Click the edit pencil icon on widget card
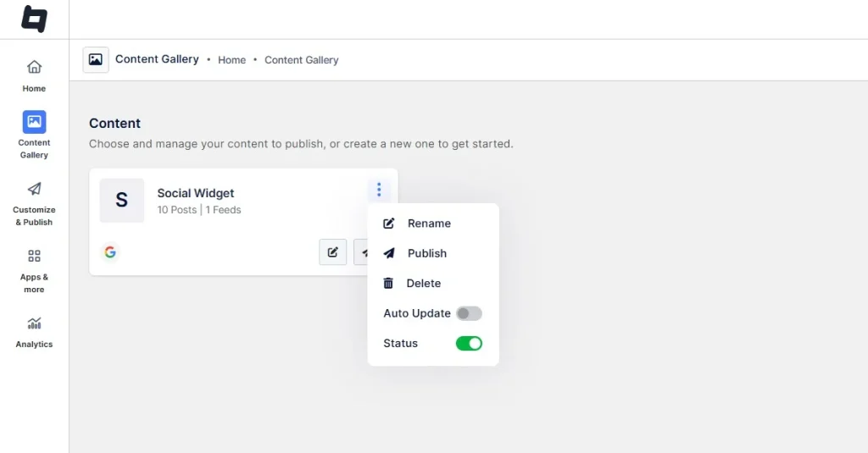The image size is (868, 453). pos(332,252)
